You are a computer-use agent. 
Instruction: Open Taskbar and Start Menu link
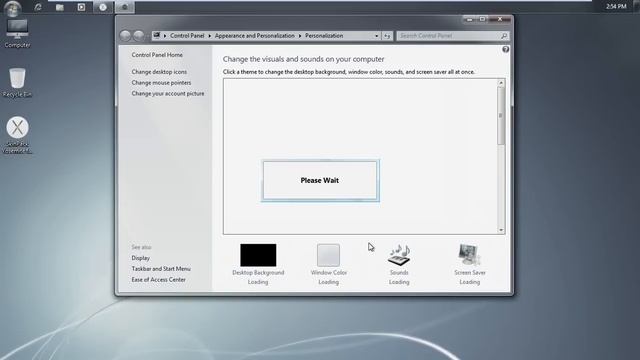click(161, 269)
